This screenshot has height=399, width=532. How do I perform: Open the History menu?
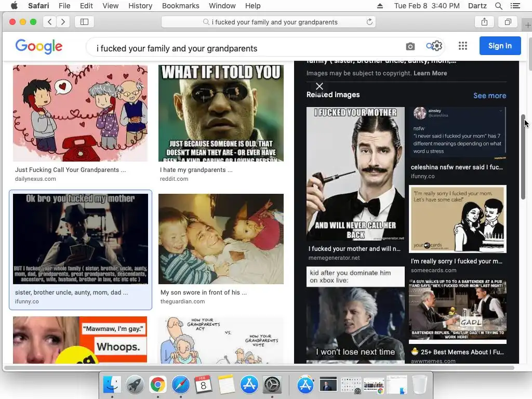click(x=140, y=6)
